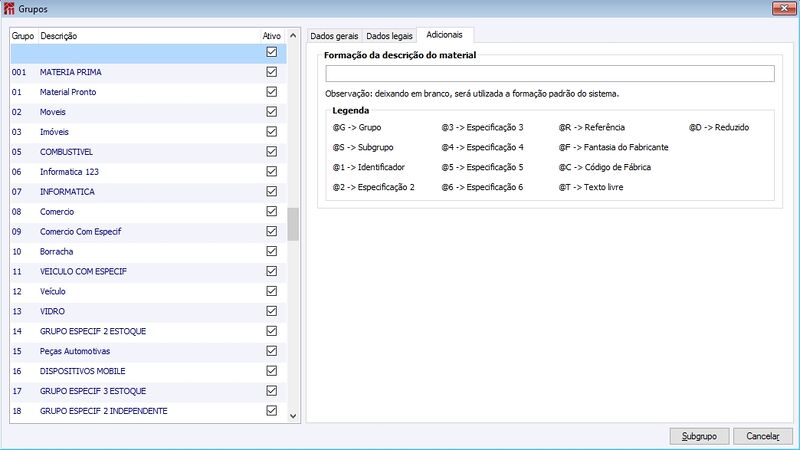
Task: Click the group list scroll up arrow
Action: pos(293,36)
